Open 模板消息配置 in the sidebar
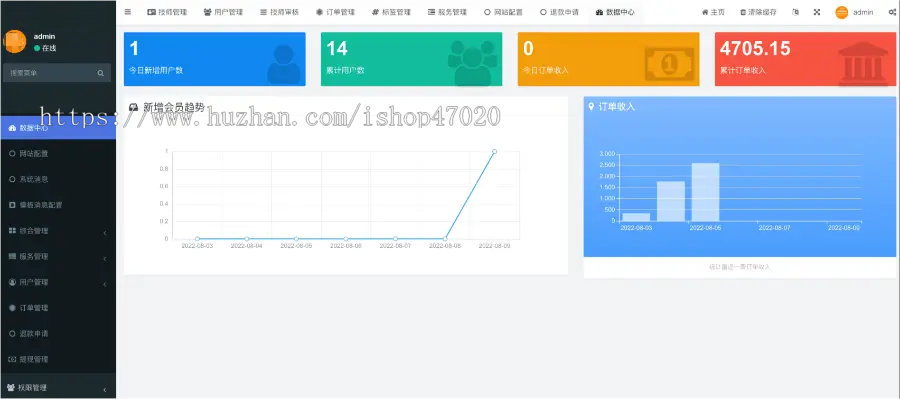Image resolution: width=900 pixels, height=399 pixels. [57, 205]
